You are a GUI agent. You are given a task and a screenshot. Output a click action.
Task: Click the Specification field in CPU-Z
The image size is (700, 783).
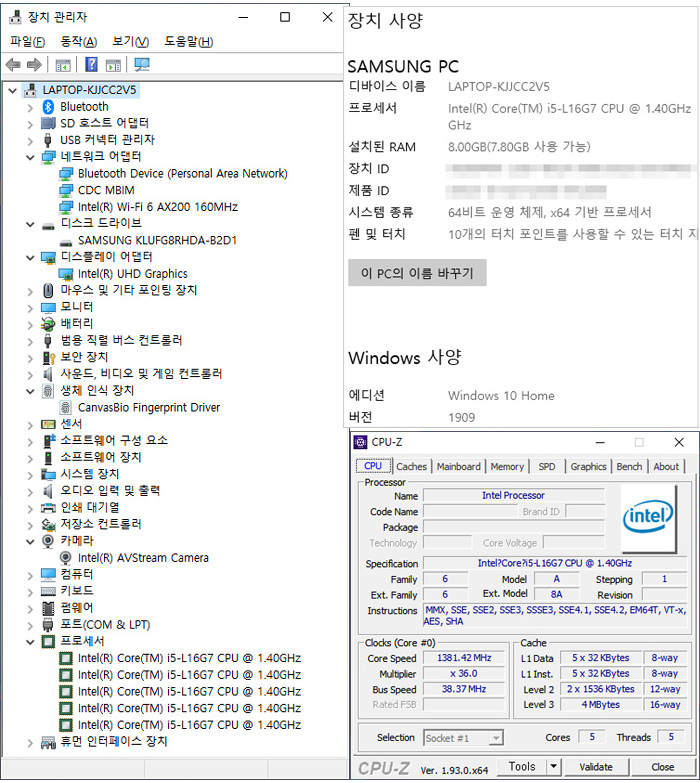tap(555, 563)
